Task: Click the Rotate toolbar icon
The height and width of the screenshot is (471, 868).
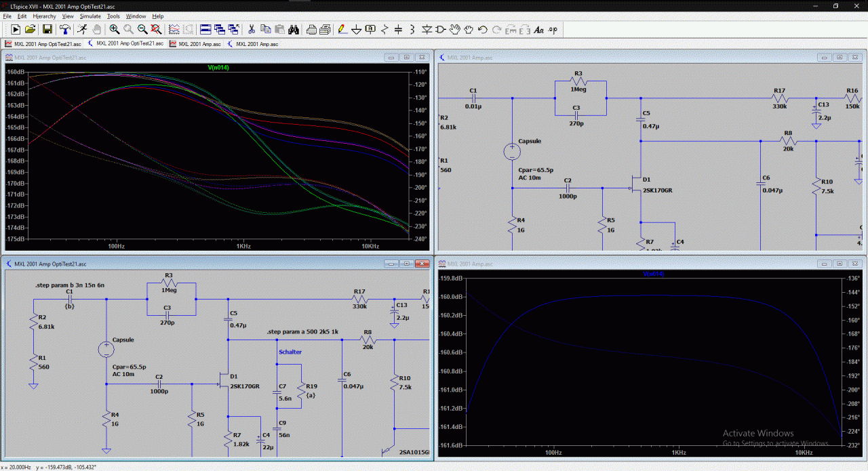Action: point(511,29)
